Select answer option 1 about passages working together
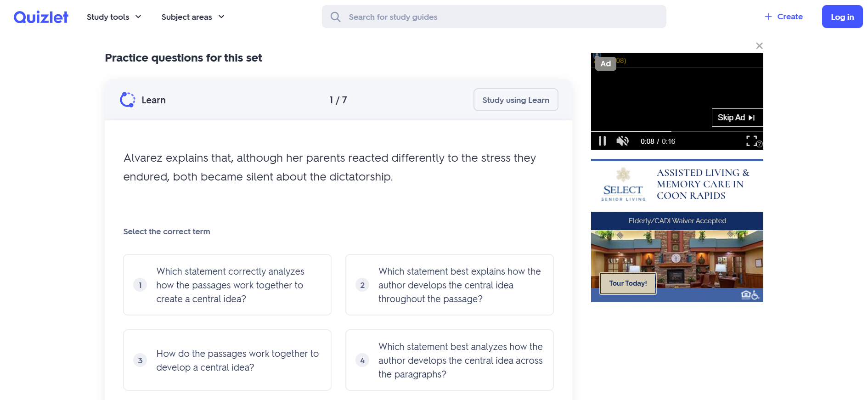 227,285
